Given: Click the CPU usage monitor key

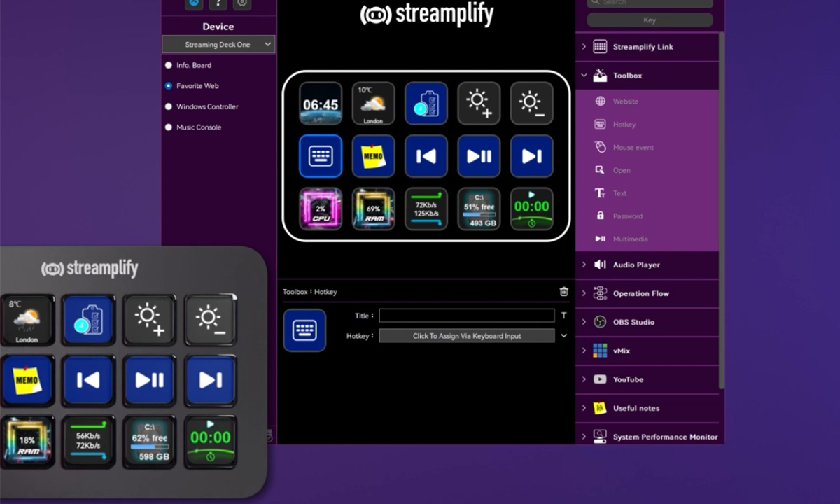Looking at the screenshot, I should coord(321,209).
